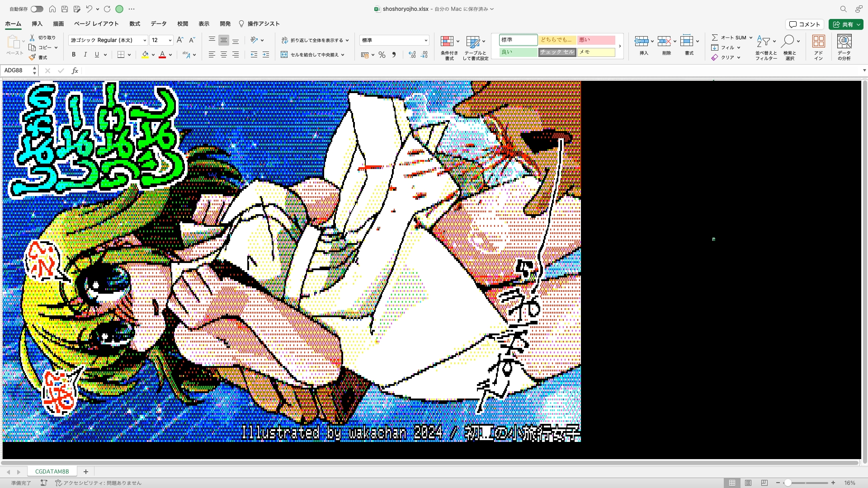Image resolution: width=868 pixels, height=488 pixels.
Task: Click the Save icon in title bar
Action: pyautogui.click(x=65, y=9)
